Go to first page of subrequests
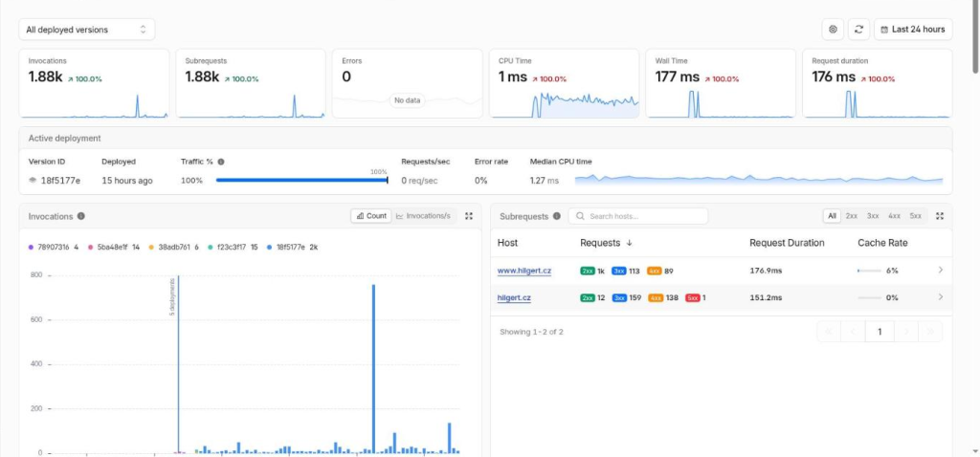The height and width of the screenshot is (457, 980). (x=829, y=332)
